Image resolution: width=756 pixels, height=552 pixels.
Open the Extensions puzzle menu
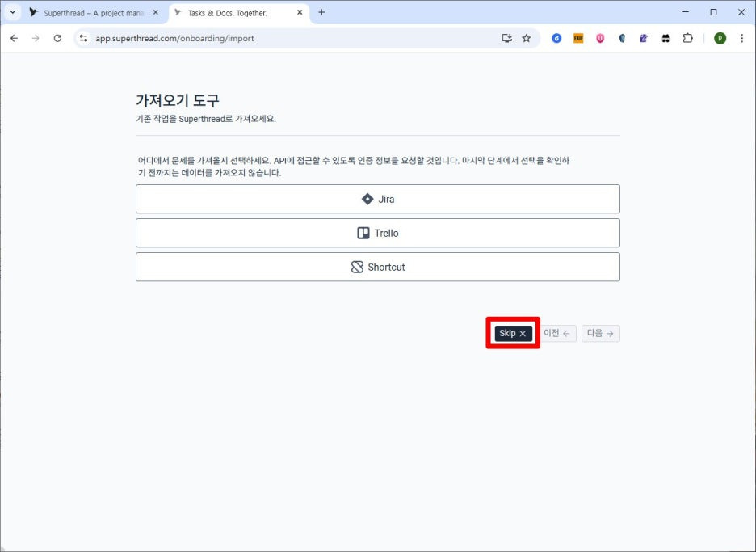[x=688, y=38]
